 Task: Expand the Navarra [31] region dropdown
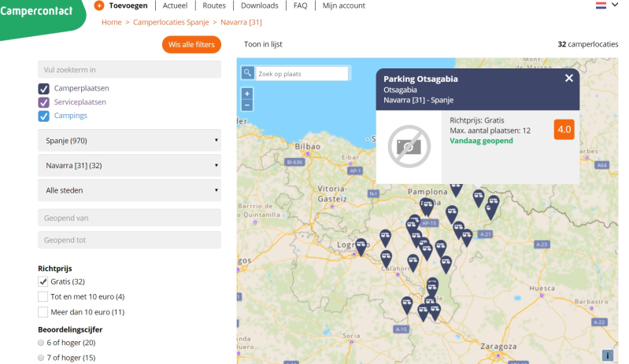click(x=129, y=165)
